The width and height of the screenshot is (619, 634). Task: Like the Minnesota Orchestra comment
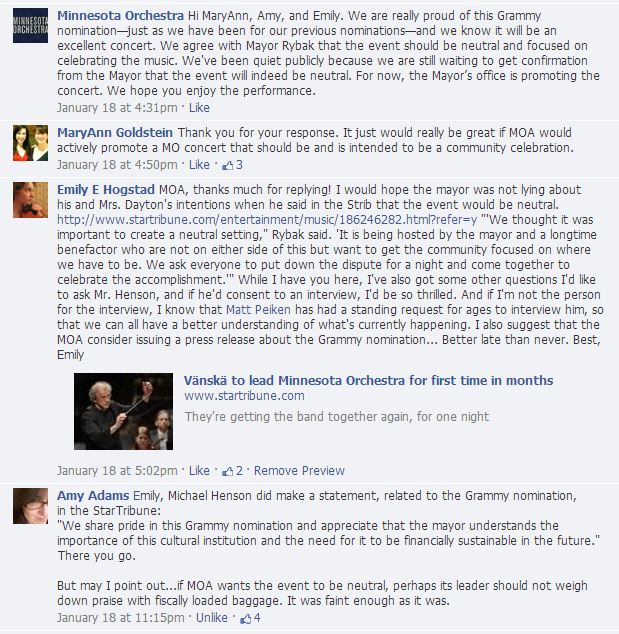pos(199,108)
